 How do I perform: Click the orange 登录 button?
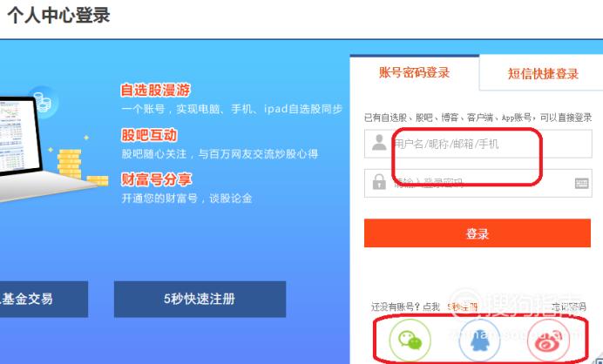[x=478, y=233]
